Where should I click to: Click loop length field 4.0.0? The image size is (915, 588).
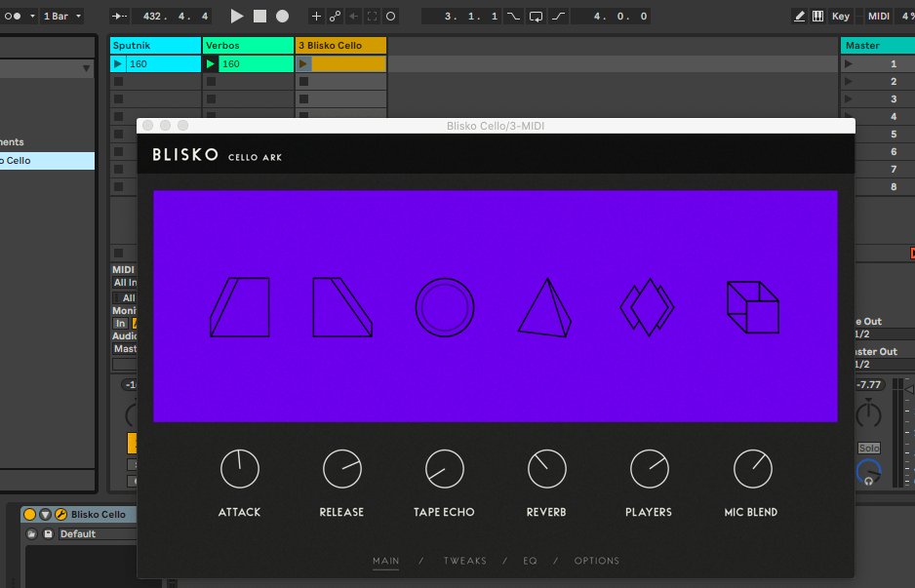click(x=611, y=17)
